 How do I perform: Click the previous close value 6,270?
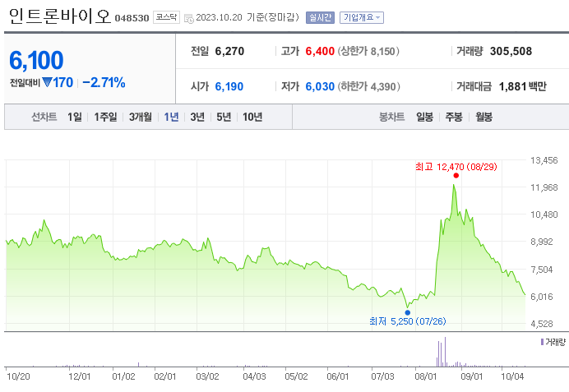point(229,51)
